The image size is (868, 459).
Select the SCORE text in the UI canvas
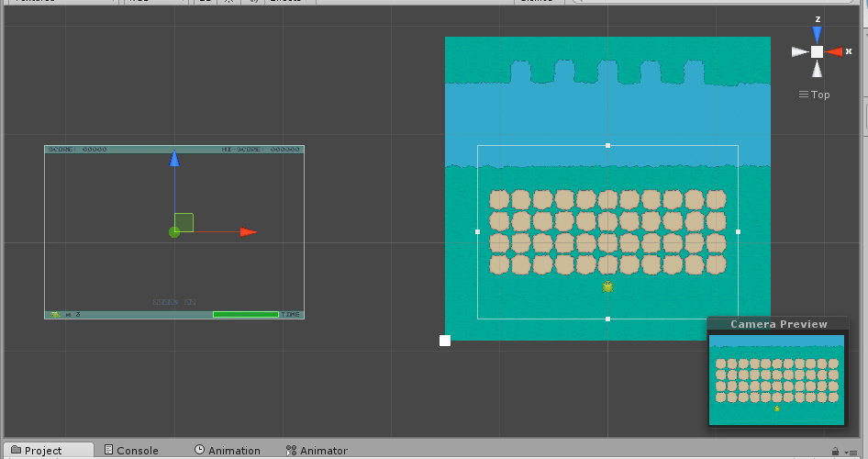[x=77, y=150]
